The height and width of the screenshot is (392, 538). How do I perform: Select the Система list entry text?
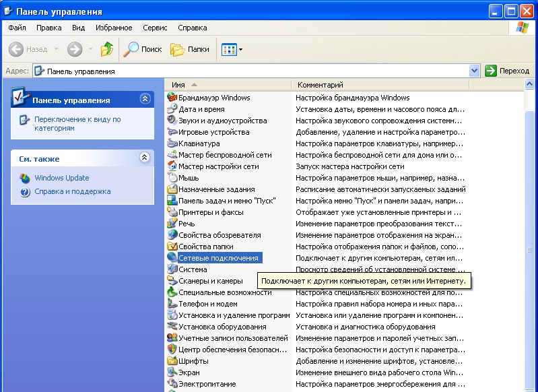193,269
